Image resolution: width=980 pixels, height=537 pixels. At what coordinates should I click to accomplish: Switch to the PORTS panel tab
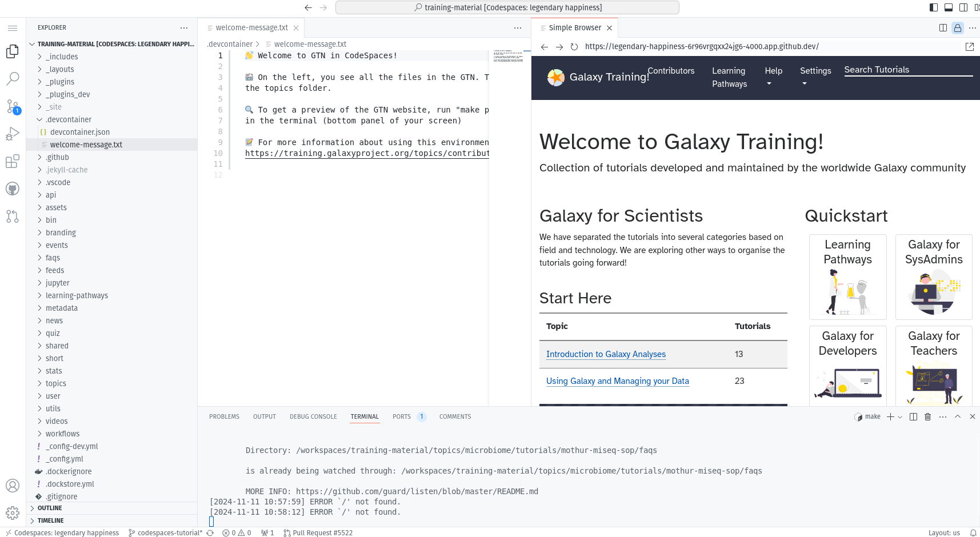tap(402, 416)
